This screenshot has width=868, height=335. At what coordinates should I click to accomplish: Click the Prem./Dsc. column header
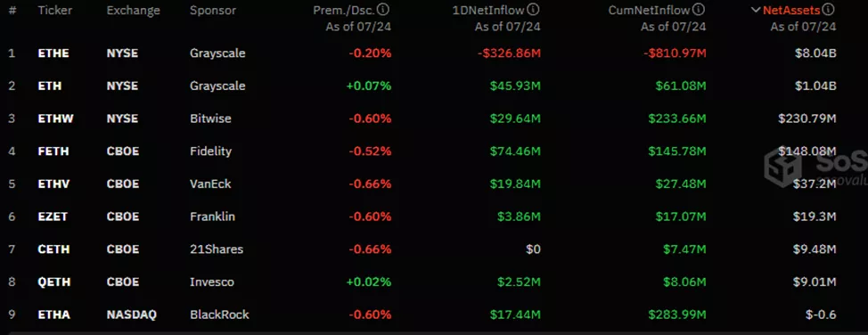344,10
